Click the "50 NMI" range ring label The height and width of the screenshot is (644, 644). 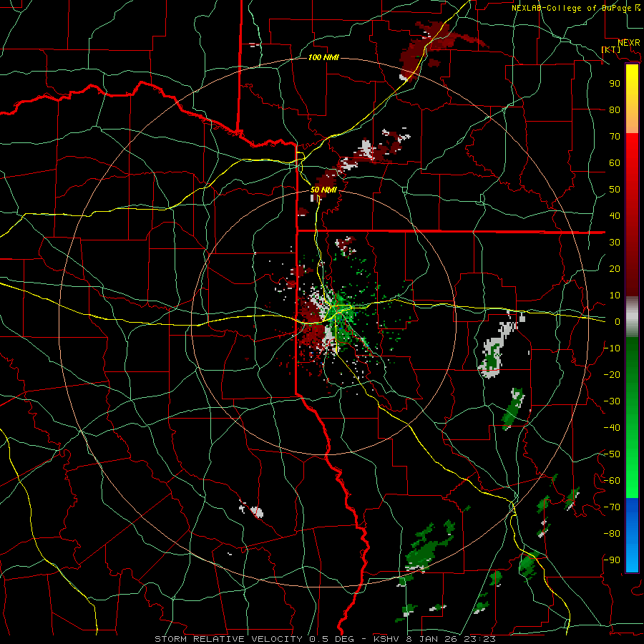[x=323, y=190]
